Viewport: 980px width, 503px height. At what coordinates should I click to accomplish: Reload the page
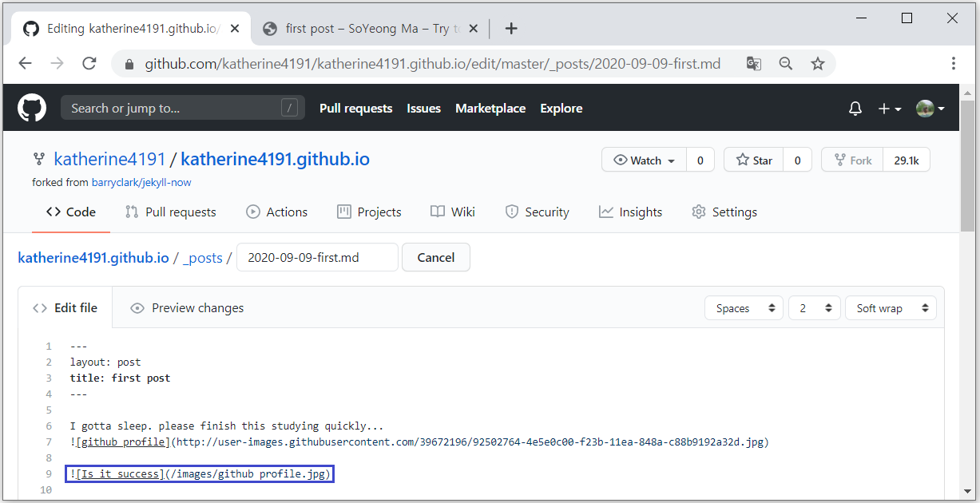pos(89,63)
